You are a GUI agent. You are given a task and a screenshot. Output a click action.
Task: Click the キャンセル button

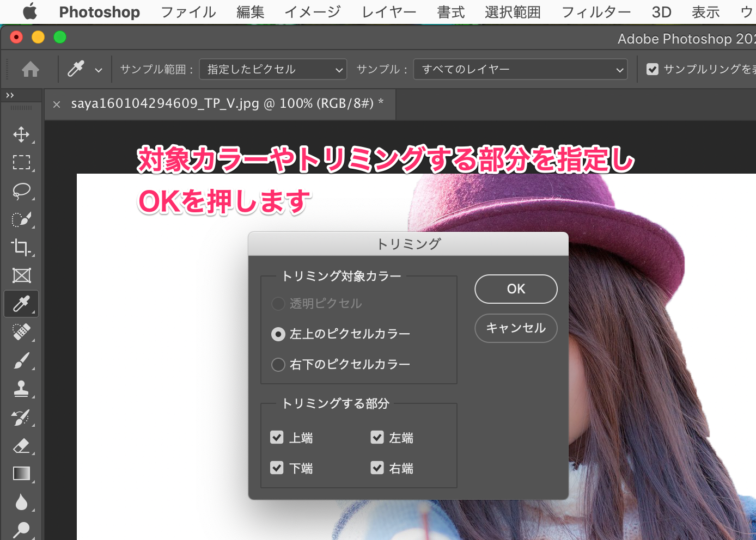pyautogui.click(x=516, y=328)
